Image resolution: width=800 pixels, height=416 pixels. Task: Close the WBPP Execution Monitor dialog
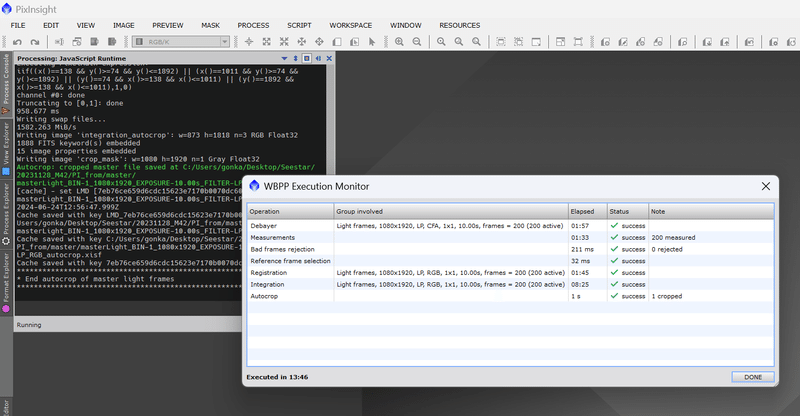point(766,186)
